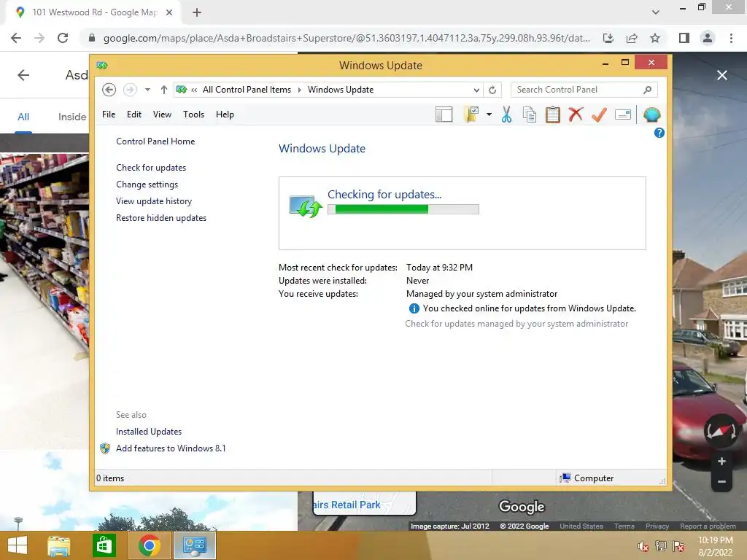The height and width of the screenshot is (560, 747).
Task: Click All Control Panel Items breadcrumb
Action: coord(247,90)
